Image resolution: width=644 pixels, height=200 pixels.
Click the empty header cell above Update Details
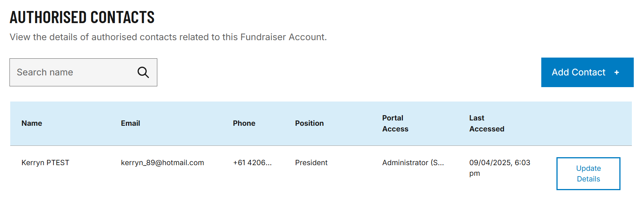click(588, 123)
